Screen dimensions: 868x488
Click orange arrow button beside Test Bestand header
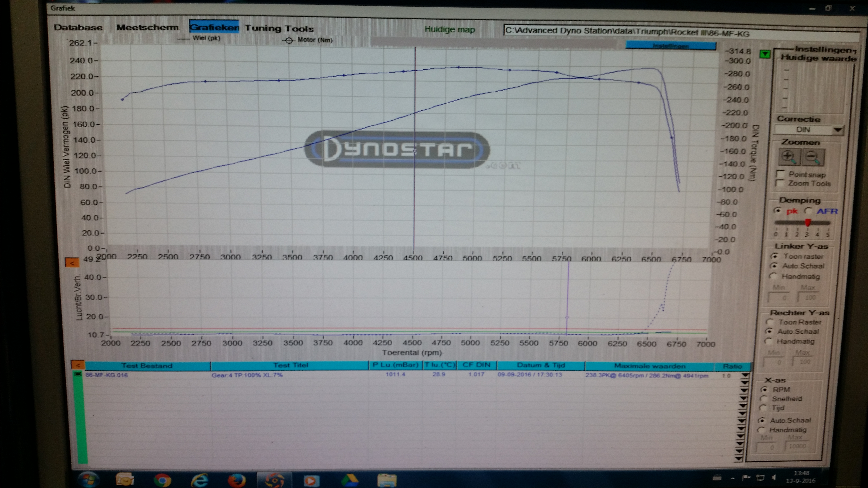click(78, 365)
